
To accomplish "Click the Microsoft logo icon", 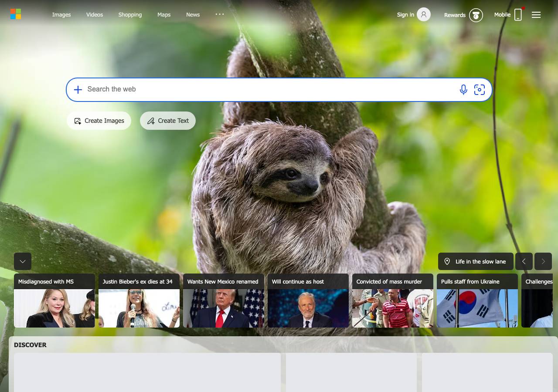I will (x=16, y=14).
